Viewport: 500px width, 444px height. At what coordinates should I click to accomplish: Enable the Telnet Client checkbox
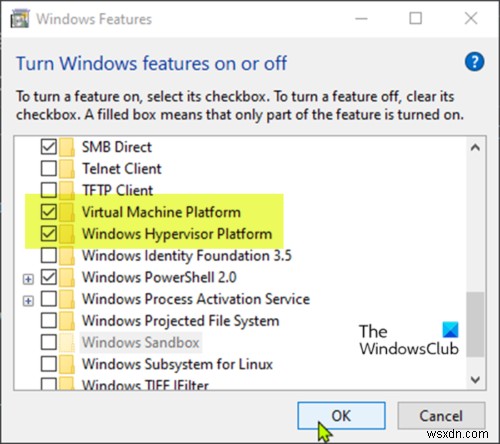(49, 169)
